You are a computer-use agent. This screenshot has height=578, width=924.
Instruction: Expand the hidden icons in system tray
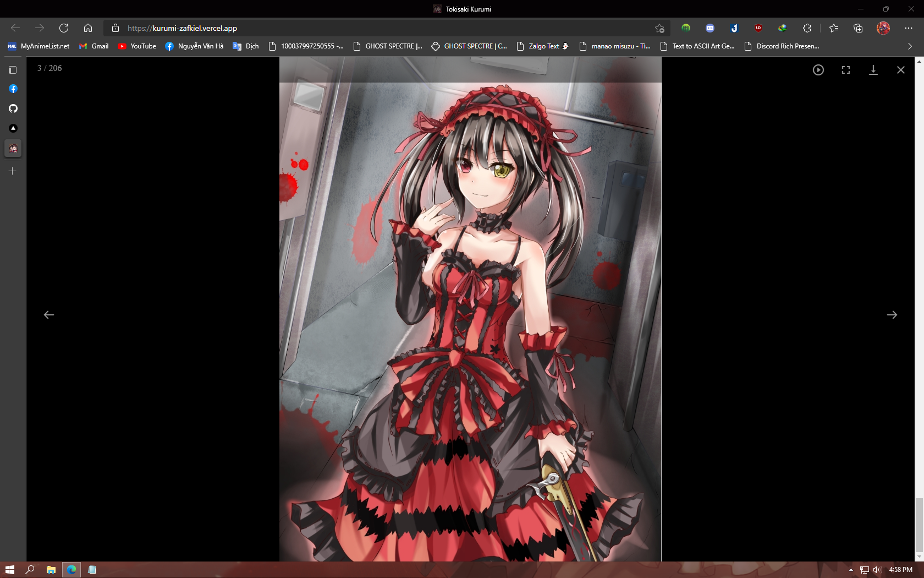coord(850,570)
